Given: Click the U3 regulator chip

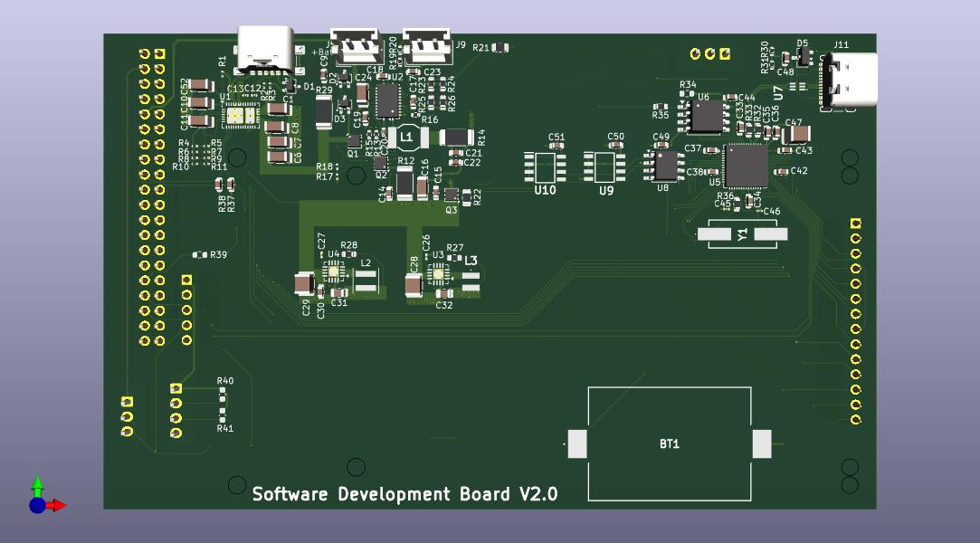Looking at the screenshot, I should pos(438,273).
